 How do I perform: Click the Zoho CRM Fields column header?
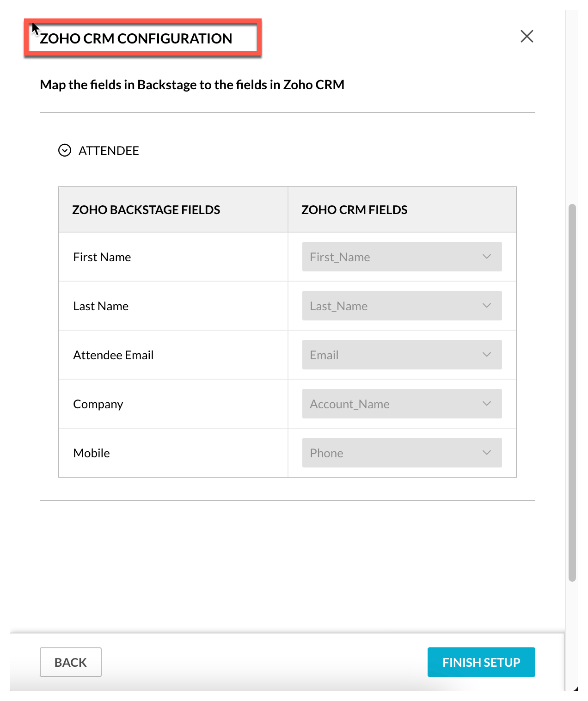355,210
